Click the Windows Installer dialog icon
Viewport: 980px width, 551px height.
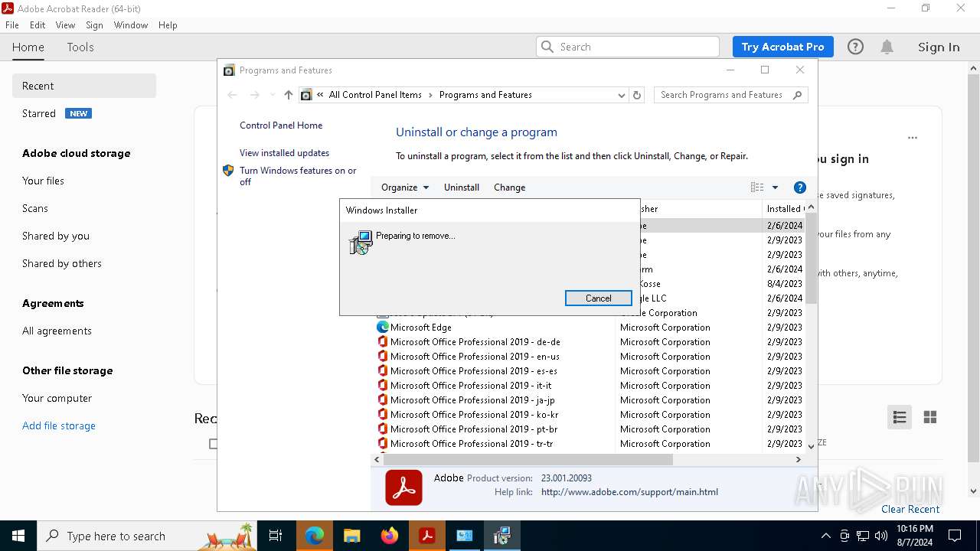click(x=360, y=243)
